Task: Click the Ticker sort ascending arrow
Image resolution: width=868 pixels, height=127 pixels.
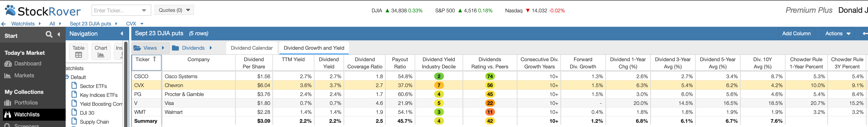Action: [x=155, y=59]
